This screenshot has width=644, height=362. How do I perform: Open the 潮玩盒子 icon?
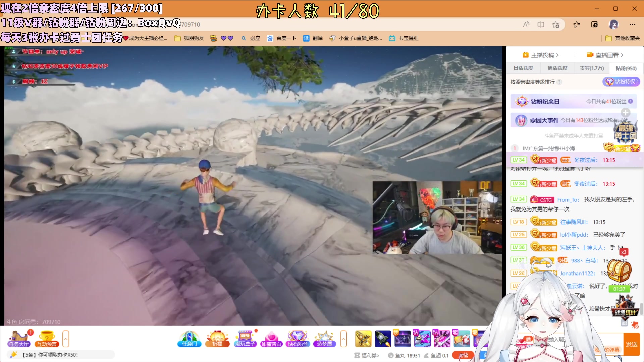[245, 339]
